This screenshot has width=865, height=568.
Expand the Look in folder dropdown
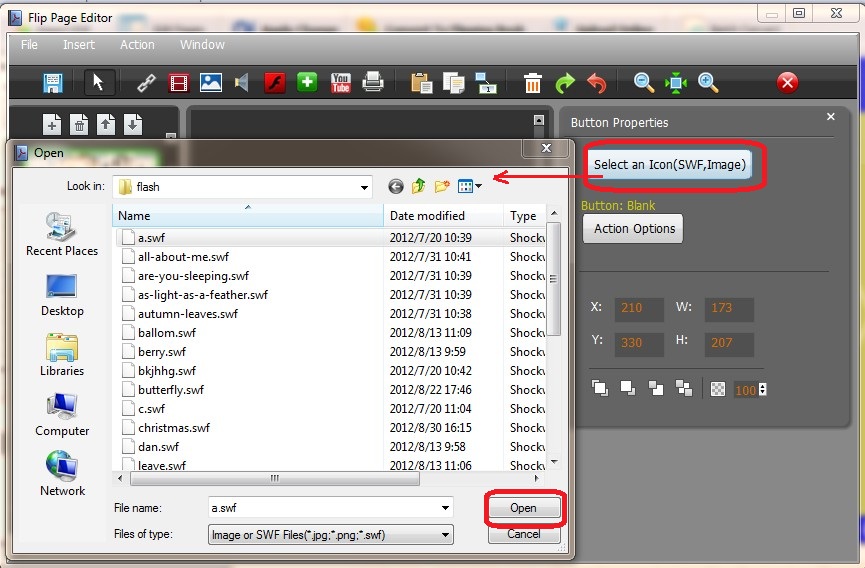[x=365, y=187]
